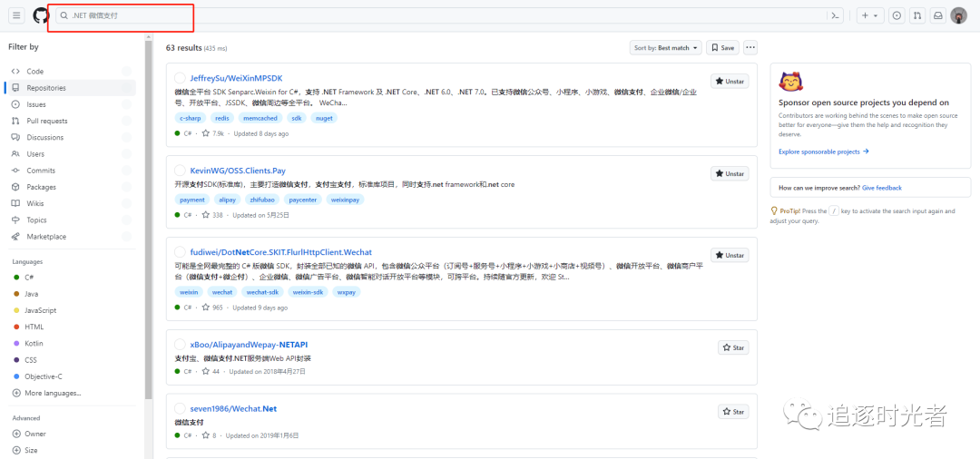Screen dimensions: 980x459
Task: Open the issues icon in header
Action: tap(897, 15)
